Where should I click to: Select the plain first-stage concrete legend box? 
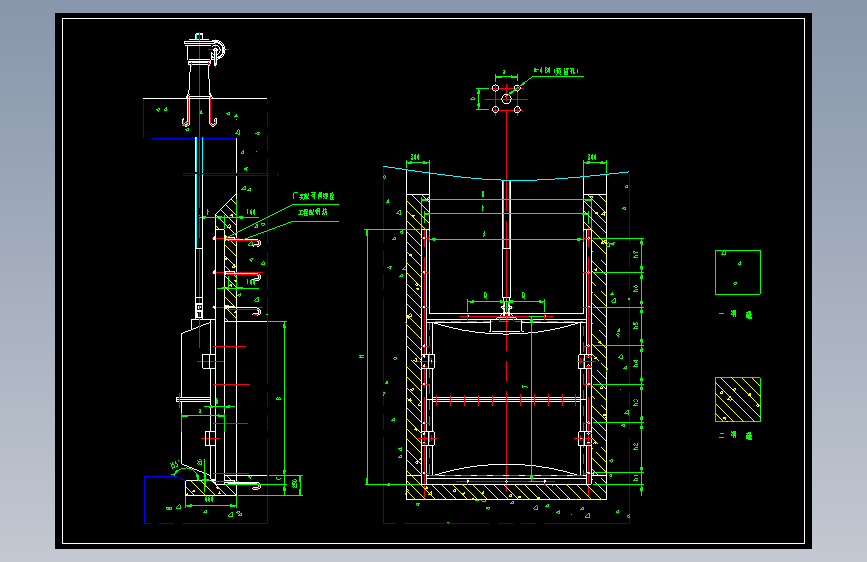738,272
